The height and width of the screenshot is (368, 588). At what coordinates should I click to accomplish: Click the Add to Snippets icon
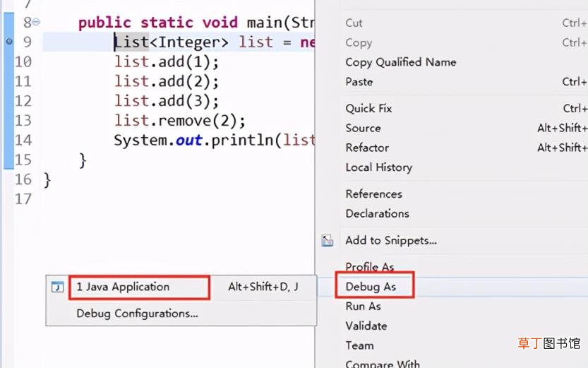[327, 240]
